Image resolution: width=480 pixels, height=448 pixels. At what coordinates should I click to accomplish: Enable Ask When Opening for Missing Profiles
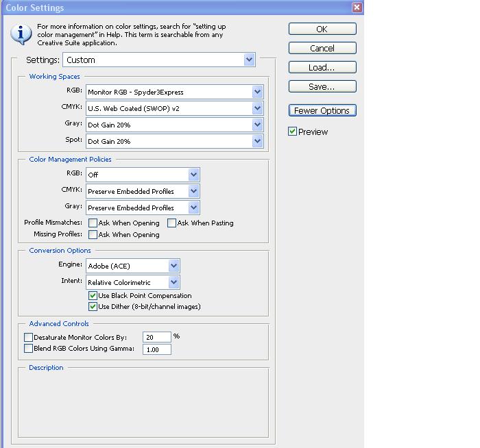click(x=93, y=235)
